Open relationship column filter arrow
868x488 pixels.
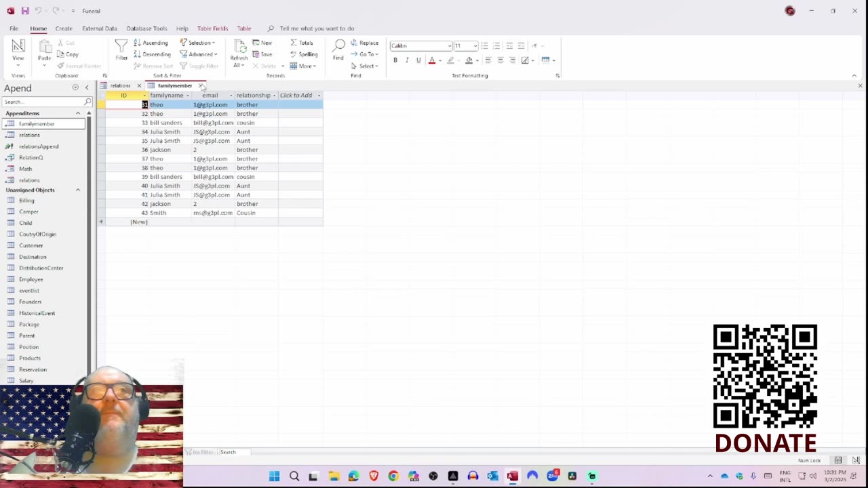(274, 96)
